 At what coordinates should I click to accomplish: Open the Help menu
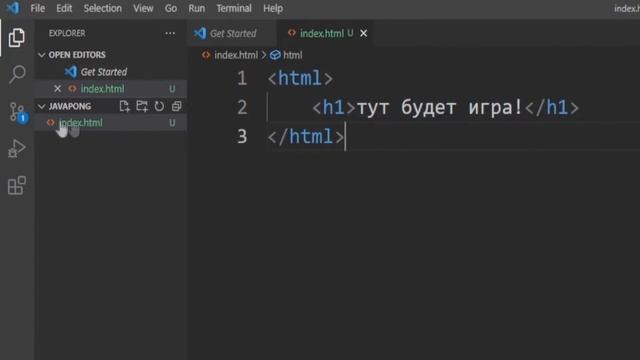click(x=273, y=8)
